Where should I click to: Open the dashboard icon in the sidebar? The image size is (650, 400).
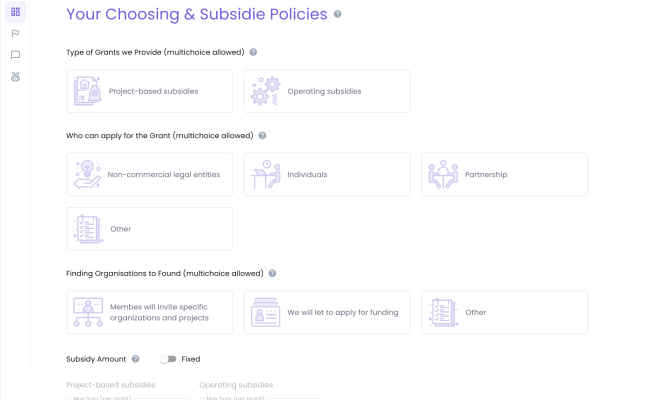point(15,12)
